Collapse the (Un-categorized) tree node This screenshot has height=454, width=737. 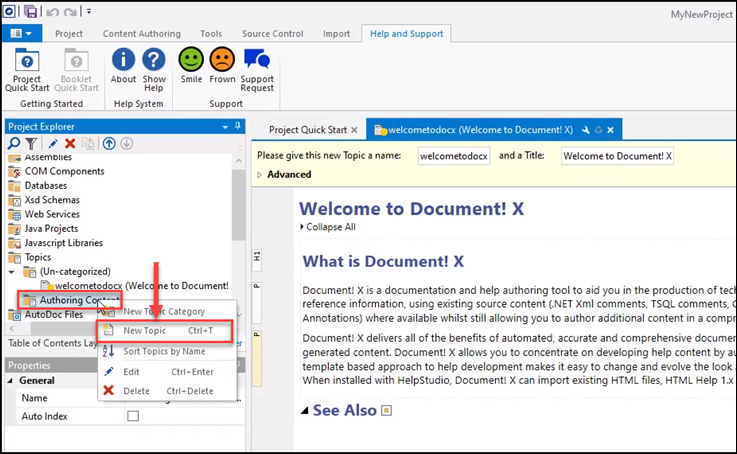pos(13,271)
